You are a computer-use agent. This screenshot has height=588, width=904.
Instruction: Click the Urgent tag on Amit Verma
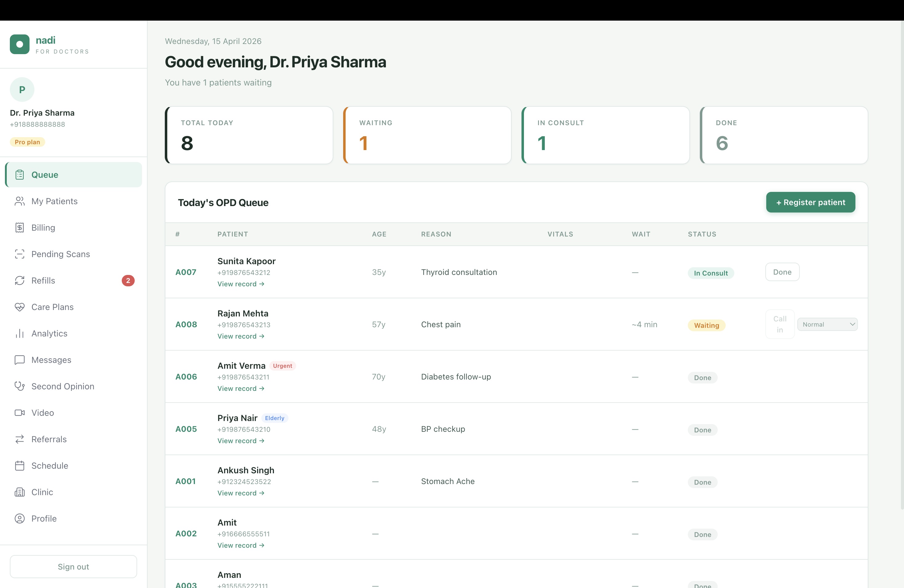283,366
